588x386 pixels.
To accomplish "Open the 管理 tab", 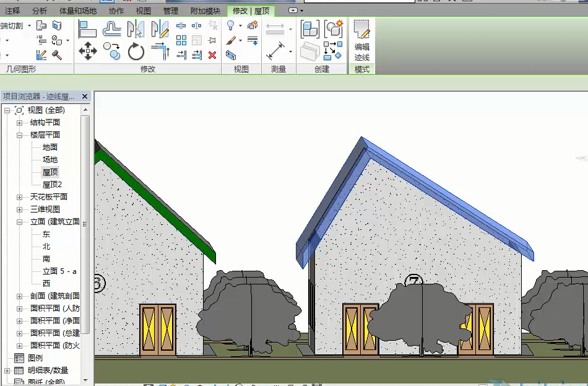I will tap(171, 11).
